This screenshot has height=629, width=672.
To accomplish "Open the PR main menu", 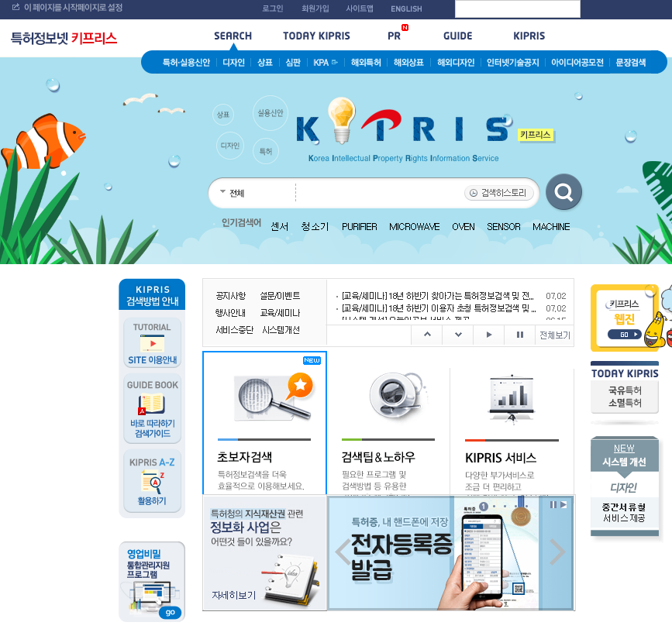I will click(394, 36).
